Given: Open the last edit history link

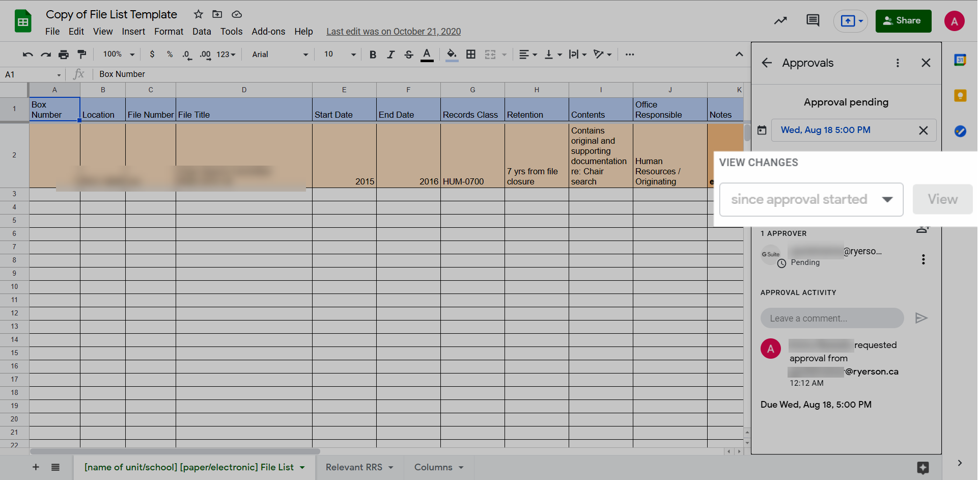Looking at the screenshot, I should click(394, 32).
